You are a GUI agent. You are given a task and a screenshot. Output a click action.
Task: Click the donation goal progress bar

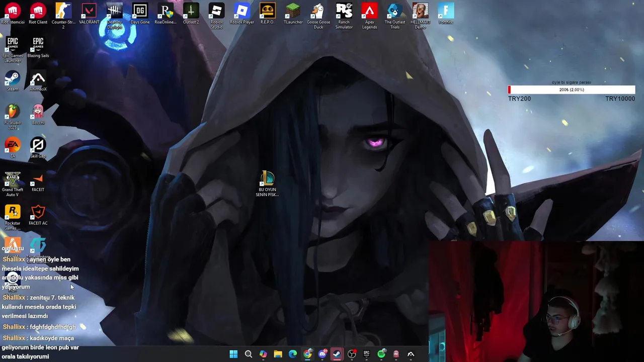click(572, 89)
